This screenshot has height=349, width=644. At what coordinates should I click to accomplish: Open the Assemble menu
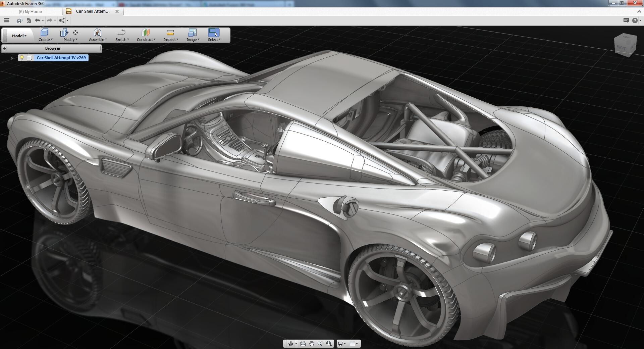click(98, 40)
